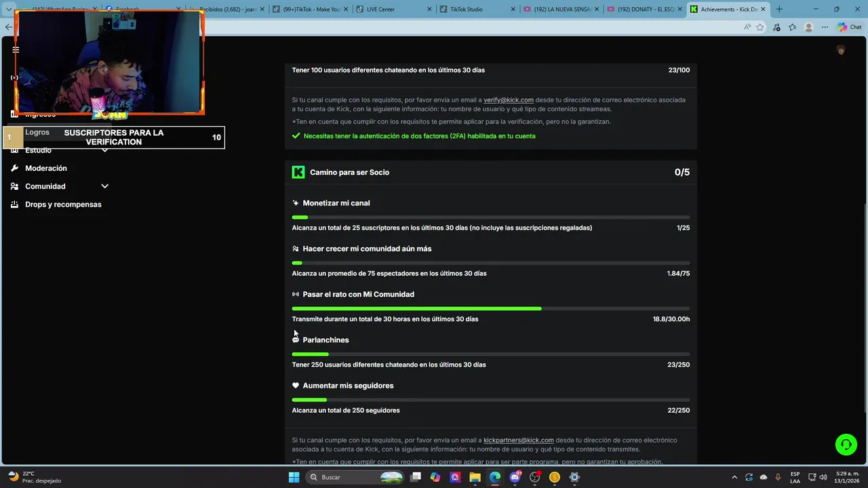
Task: Click the heart icon beside Aumentar mis seguidores
Action: [x=296, y=386]
